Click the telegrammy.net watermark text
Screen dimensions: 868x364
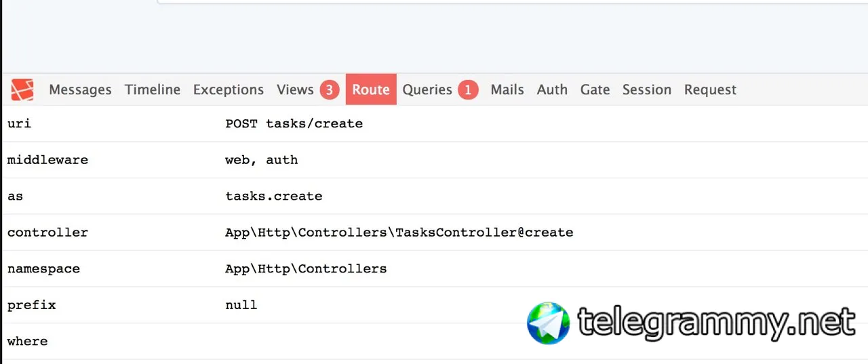(x=716, y=323)
